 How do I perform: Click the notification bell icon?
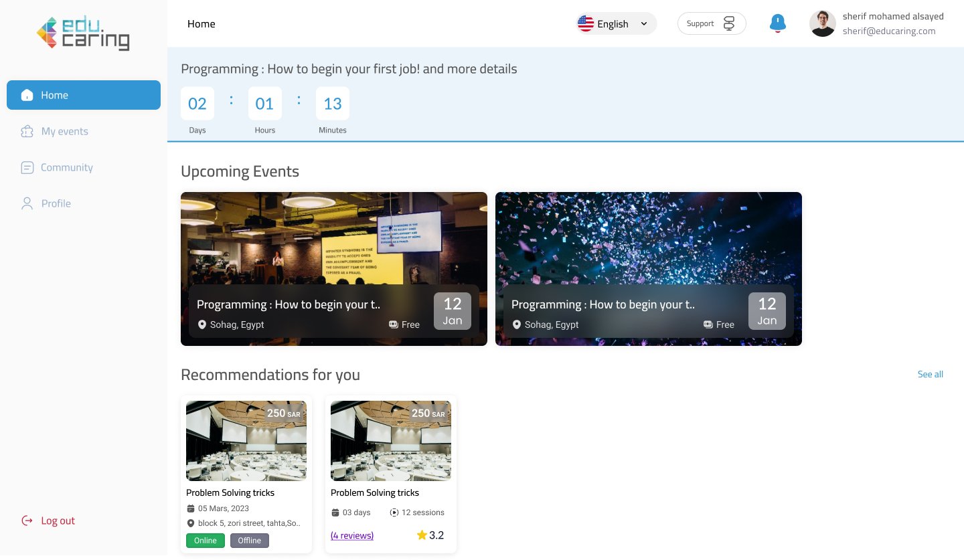click(x=777, y=23)
